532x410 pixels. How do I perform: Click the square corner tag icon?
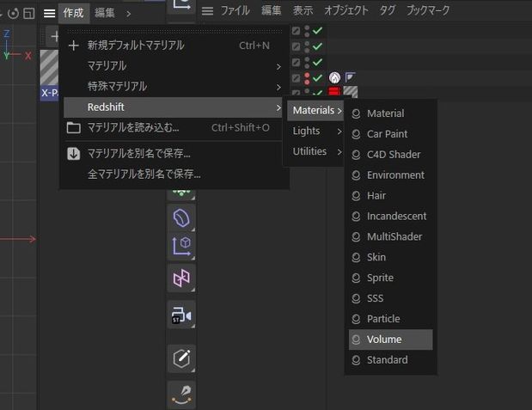[350, 77]
